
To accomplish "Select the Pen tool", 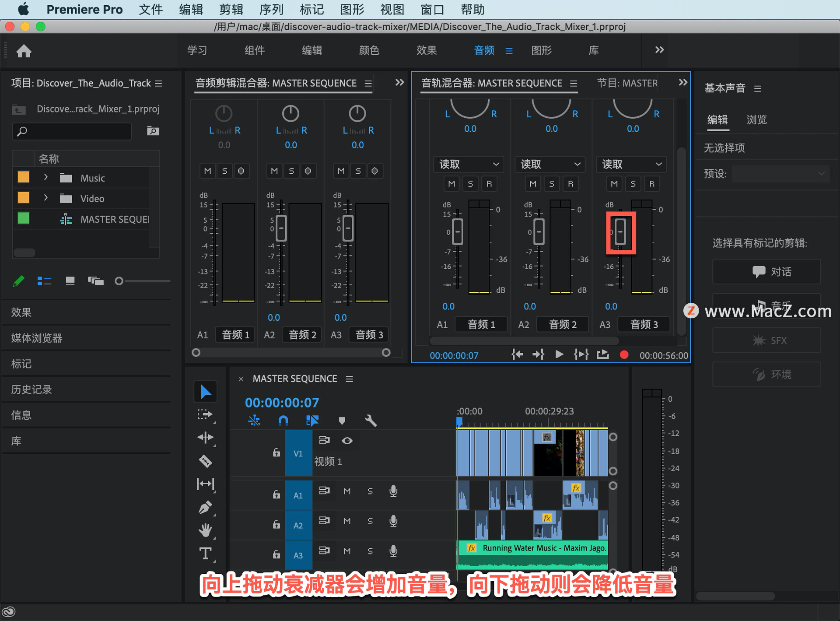I will (x=205, y=507).
